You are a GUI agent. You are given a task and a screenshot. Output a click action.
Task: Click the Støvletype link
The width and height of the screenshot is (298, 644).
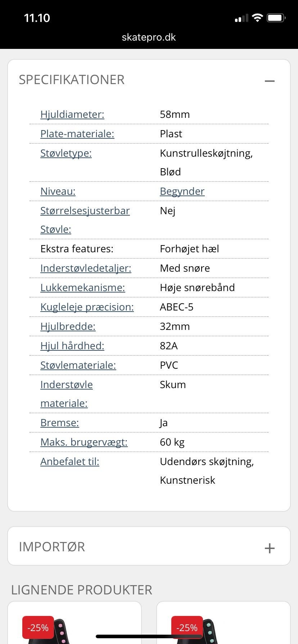[66, 153]
